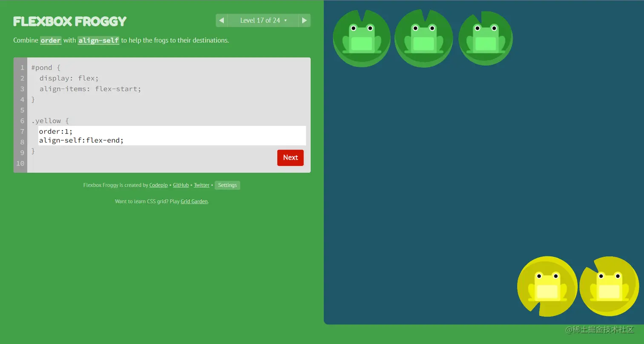644x344 pixels.
Task: Click the red Next button
Action: tap(290, 158)
